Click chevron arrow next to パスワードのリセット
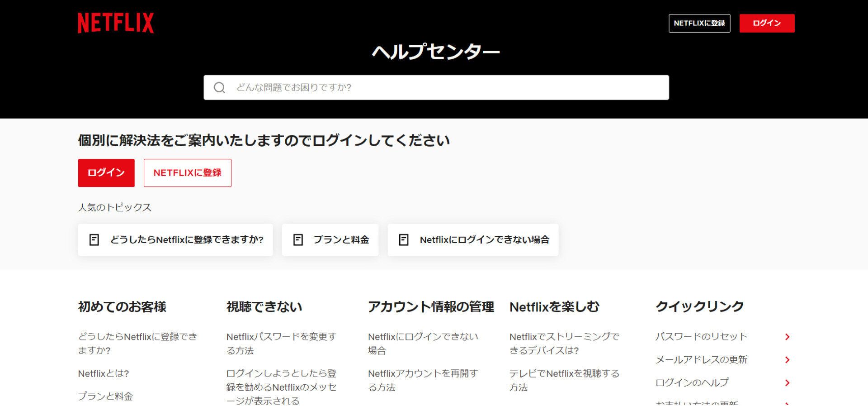Viewport: 868px width, 406px height. pyautogui.click(x=787, y=337)
